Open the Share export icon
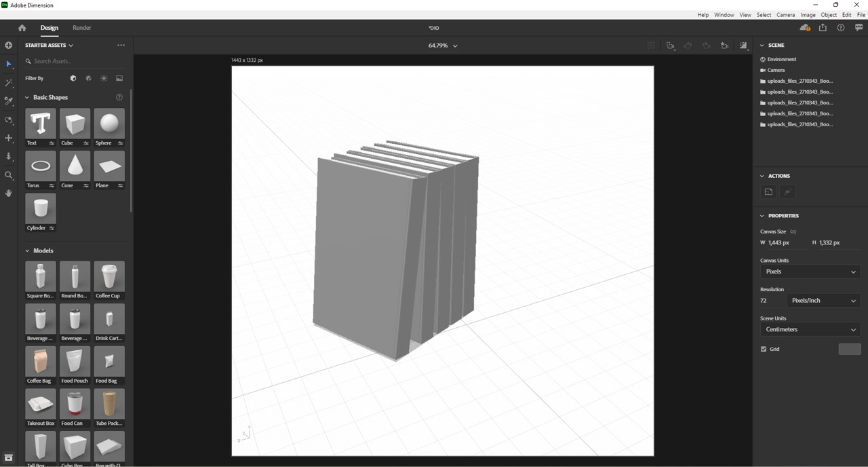This screenshot has height=467, width=868. (x=823, y=28)
